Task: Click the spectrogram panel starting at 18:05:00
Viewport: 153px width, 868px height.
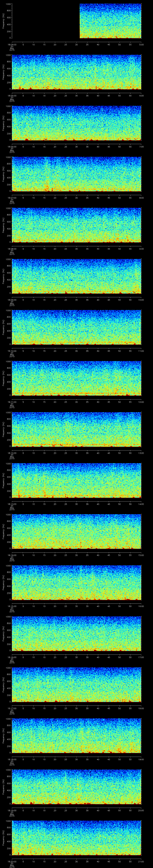Action: (77, 72)
